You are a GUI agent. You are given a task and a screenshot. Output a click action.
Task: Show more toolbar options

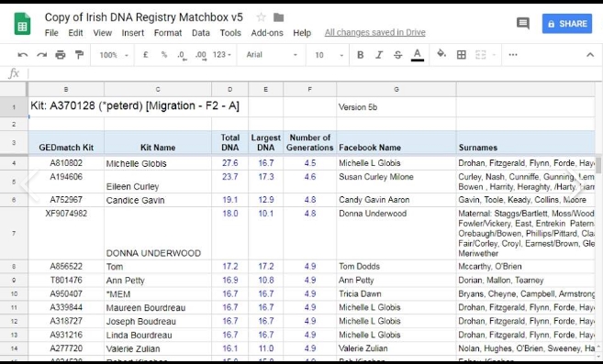[x=513, y=55]
